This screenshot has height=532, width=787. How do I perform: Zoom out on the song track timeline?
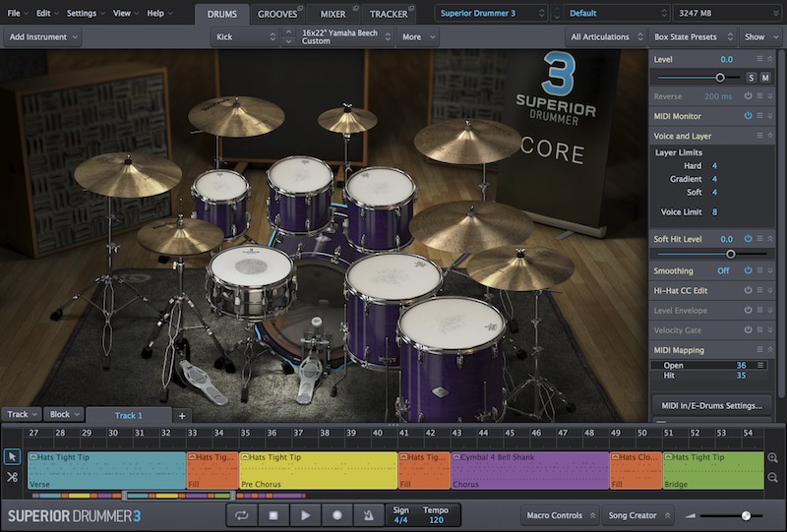[x=773, y=478]
